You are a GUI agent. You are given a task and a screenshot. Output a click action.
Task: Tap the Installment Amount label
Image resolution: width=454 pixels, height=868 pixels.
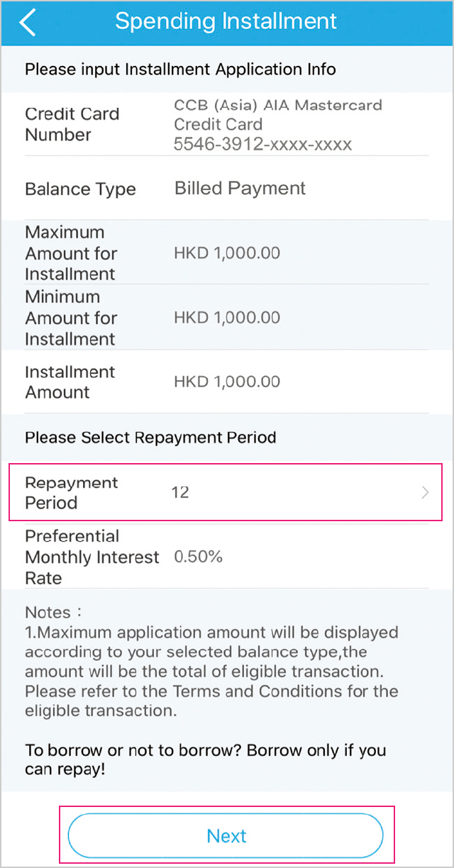coord(70,382)
